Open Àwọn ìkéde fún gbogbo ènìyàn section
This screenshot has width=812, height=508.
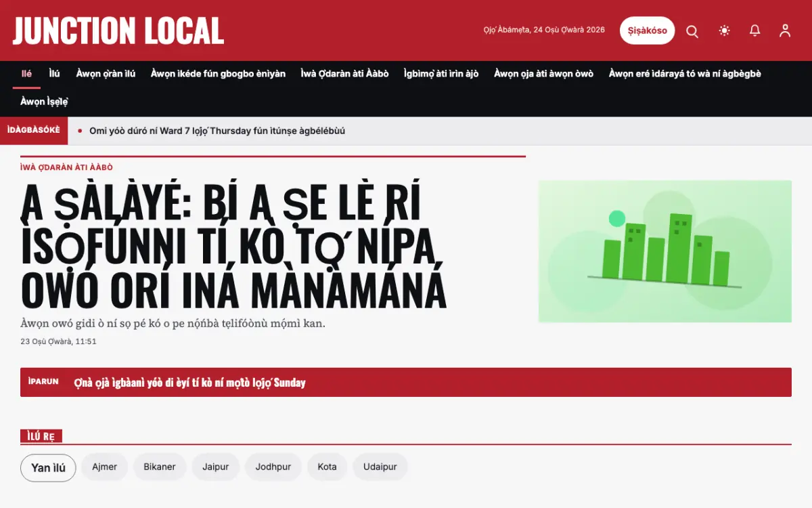(x=218, y=74)
